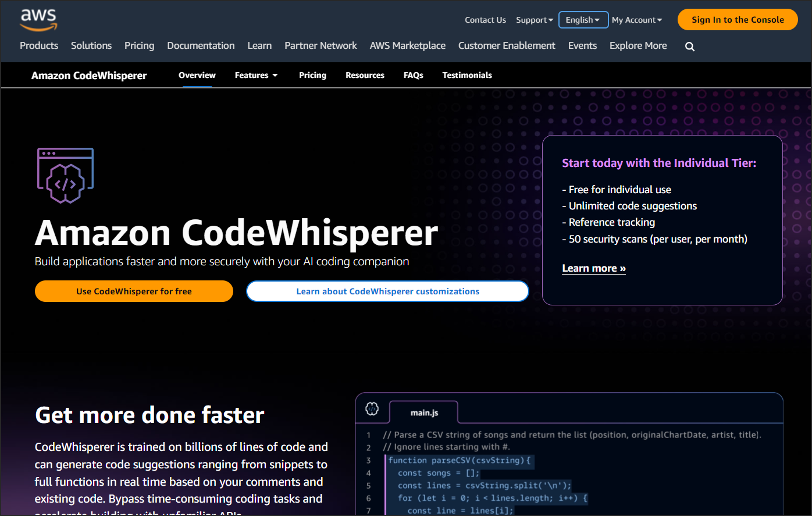Open Customer Enablement menu
Screen dimensions: 812x516
click(507, 45)
